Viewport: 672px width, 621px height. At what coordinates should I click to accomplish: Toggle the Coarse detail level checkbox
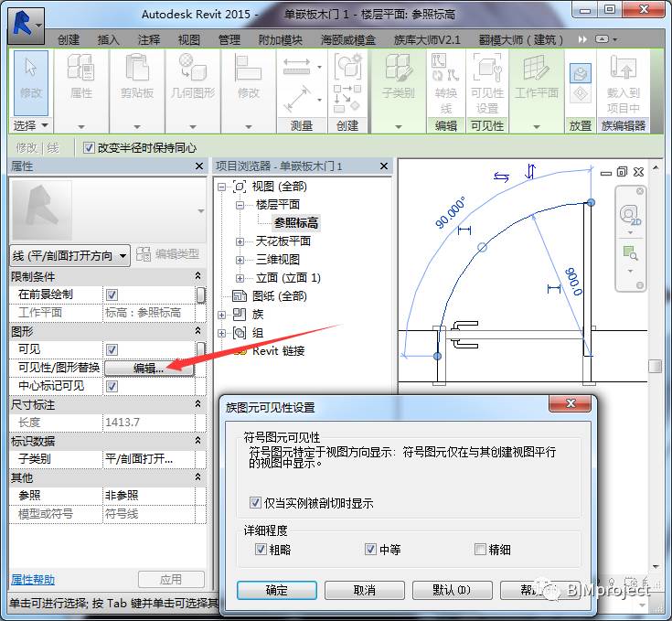click(x=261, y=549)
